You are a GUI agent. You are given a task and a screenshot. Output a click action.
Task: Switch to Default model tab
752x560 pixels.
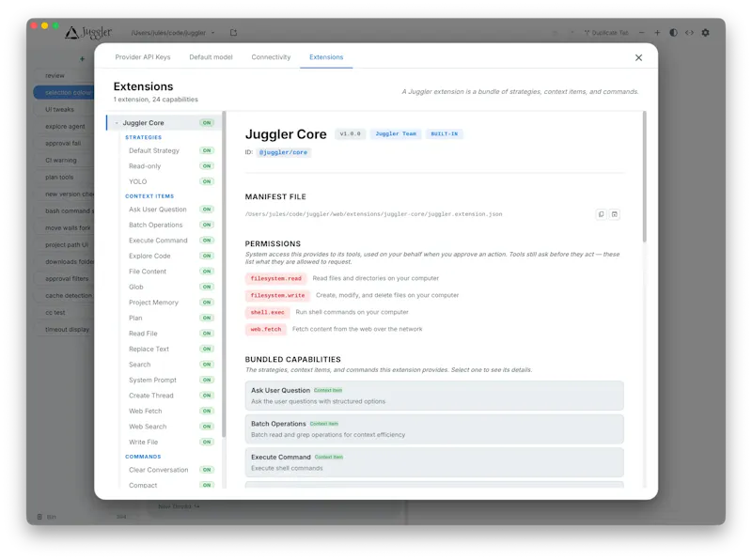click(x=211, y=57)
